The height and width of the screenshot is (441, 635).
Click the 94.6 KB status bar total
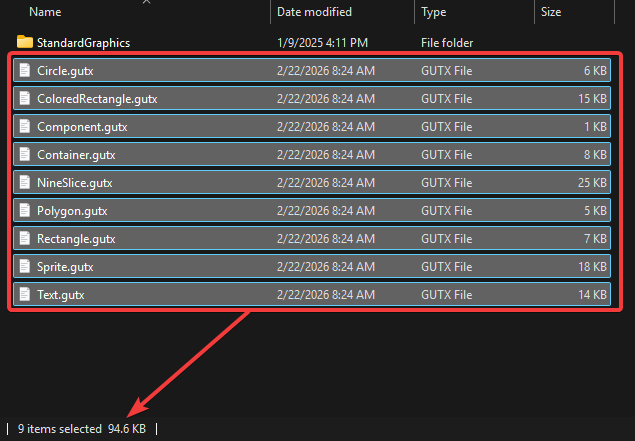(x=129, y=428)
